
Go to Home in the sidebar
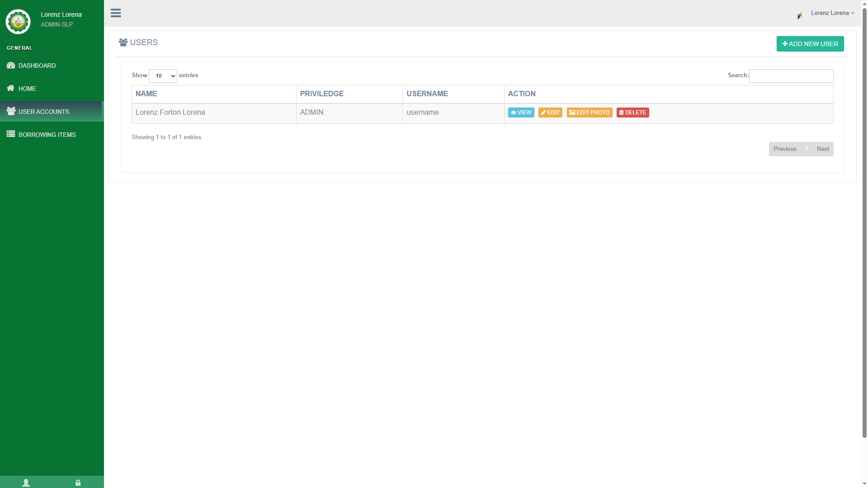(27, 89)
